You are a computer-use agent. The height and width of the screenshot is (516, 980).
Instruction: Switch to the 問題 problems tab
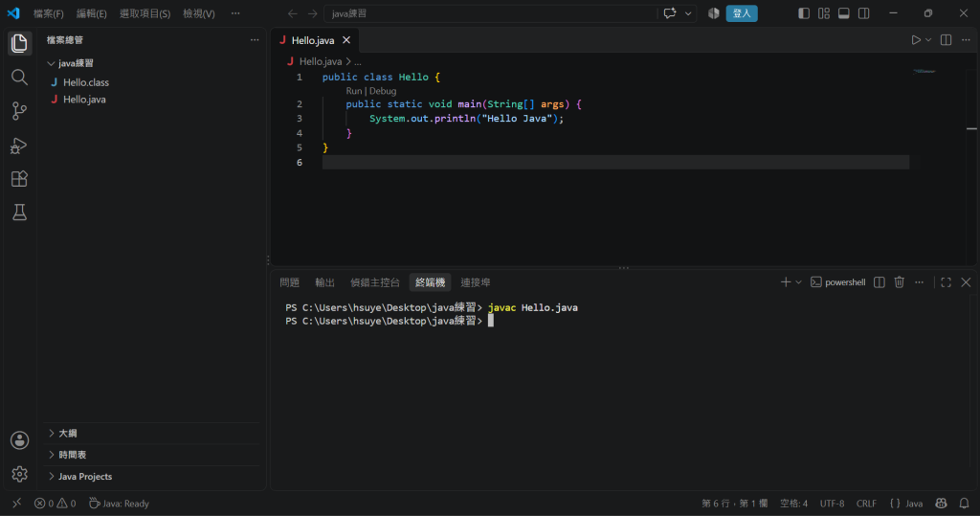coord(289,282)
